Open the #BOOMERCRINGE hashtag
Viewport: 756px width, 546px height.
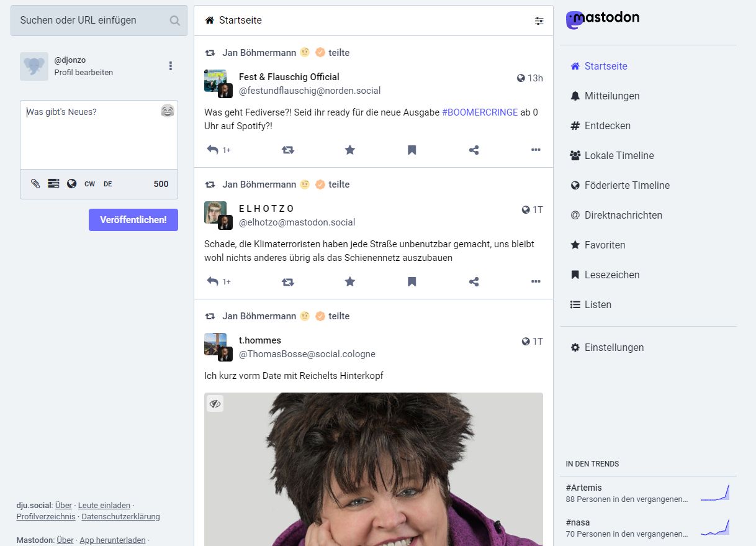[480, 112]
